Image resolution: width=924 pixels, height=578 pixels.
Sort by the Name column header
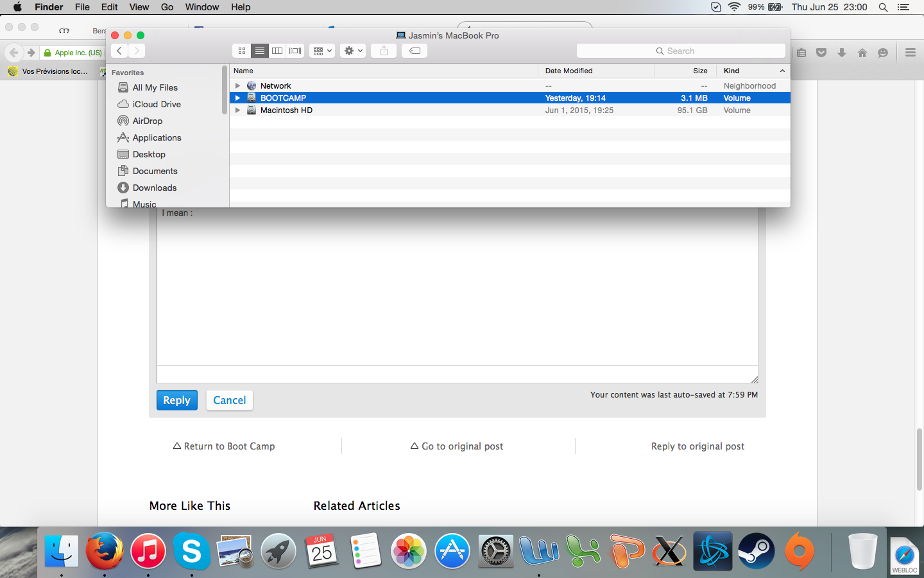tap(384, 71)
